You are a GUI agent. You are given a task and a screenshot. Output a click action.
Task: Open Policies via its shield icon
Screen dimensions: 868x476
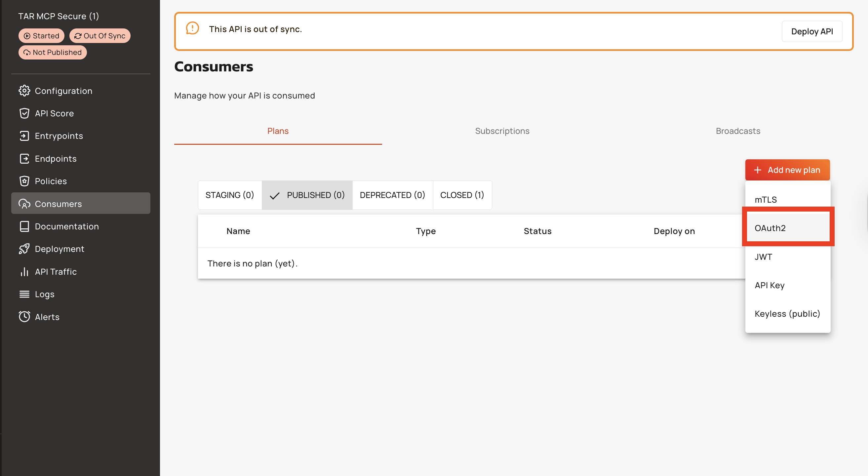click(x=24, y=181)
